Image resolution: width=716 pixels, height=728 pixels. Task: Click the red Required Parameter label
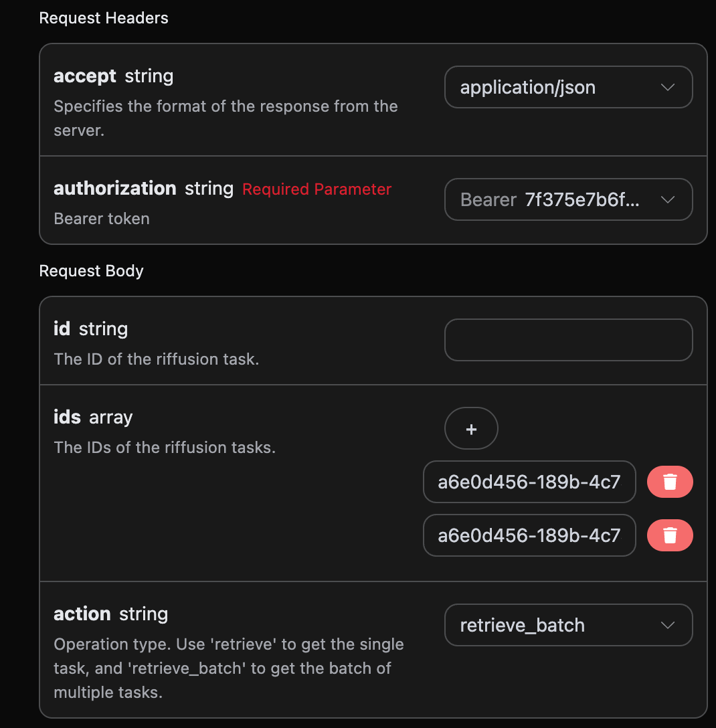pyautogui.click(x=317, y=189)
